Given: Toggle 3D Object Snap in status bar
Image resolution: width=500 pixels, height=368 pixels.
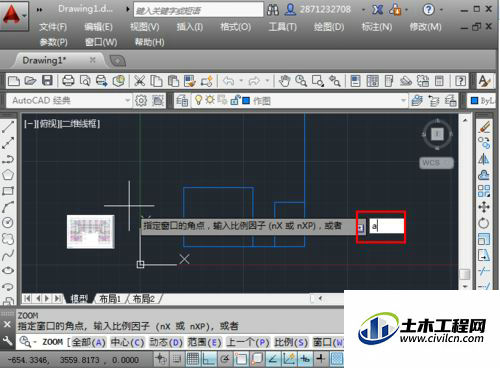Looking at the screenshot, I should (257, 359).
